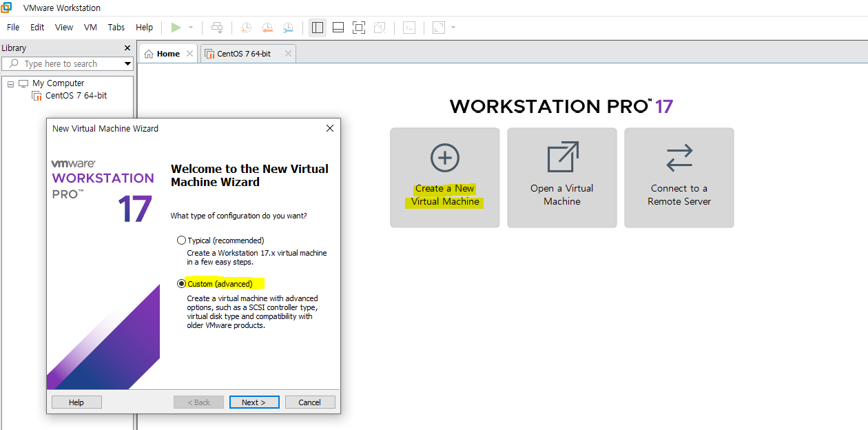Click Cancel in the wizard

click(x=309, y=402)
